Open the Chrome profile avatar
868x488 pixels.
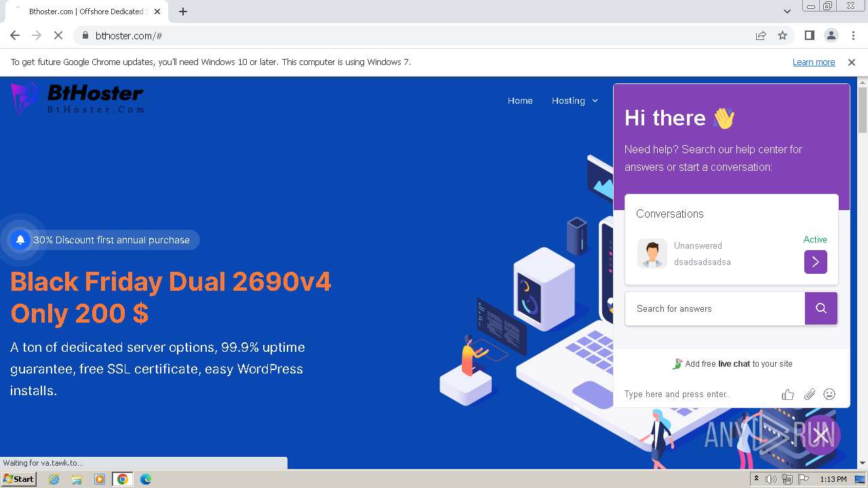click(x=831, y=35)
